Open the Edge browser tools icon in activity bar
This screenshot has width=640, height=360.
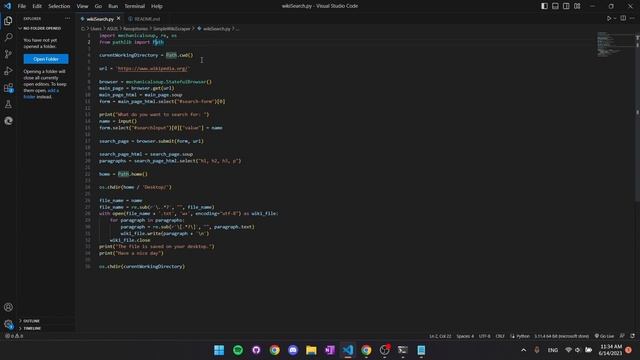pyautogui.click(x=8, y=121)
